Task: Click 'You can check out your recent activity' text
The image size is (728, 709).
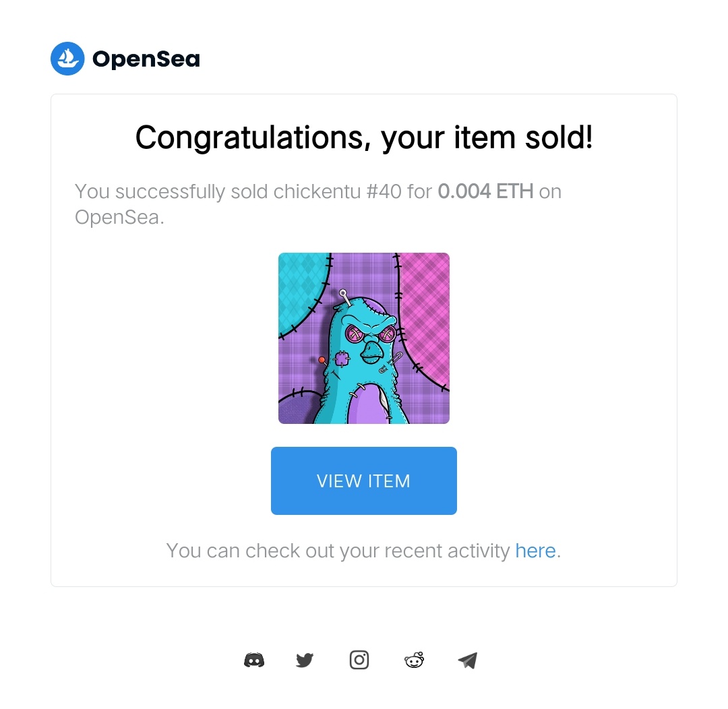Action: click(338, 551)
